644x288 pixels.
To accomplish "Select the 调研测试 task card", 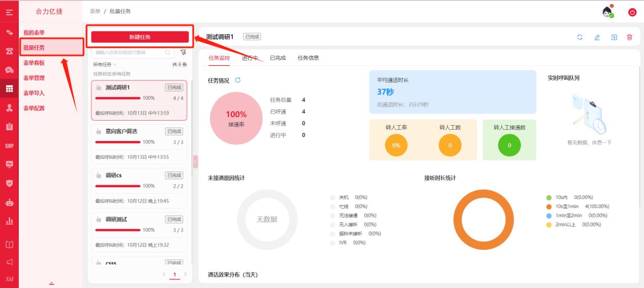I will (139, 233).
